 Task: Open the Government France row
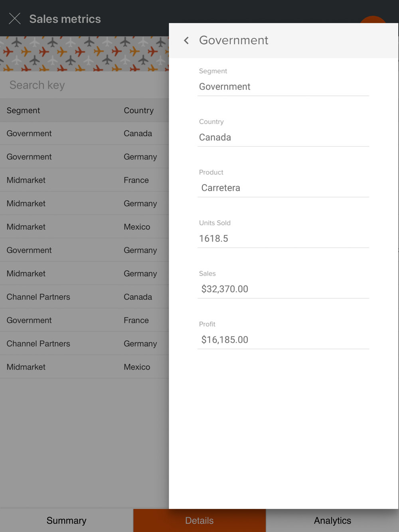pos(84,320)
